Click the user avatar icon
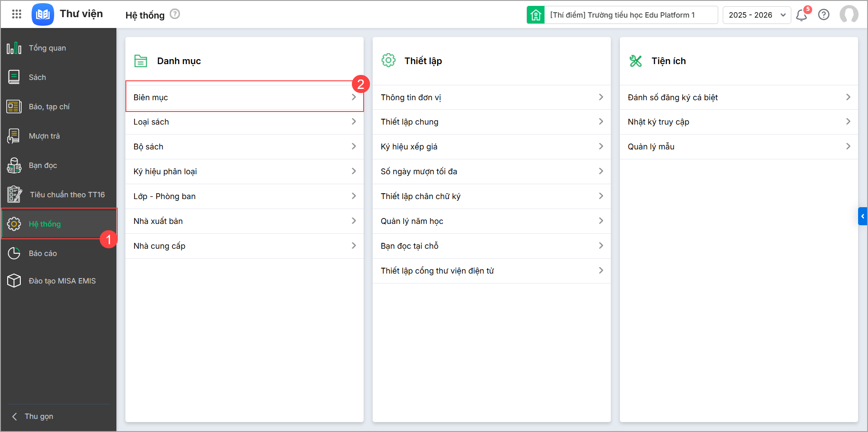 click(849, 14)
